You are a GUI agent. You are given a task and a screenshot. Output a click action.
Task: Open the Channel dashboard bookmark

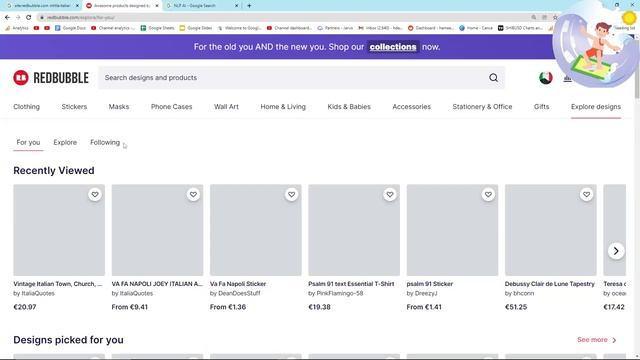[289, 28]
